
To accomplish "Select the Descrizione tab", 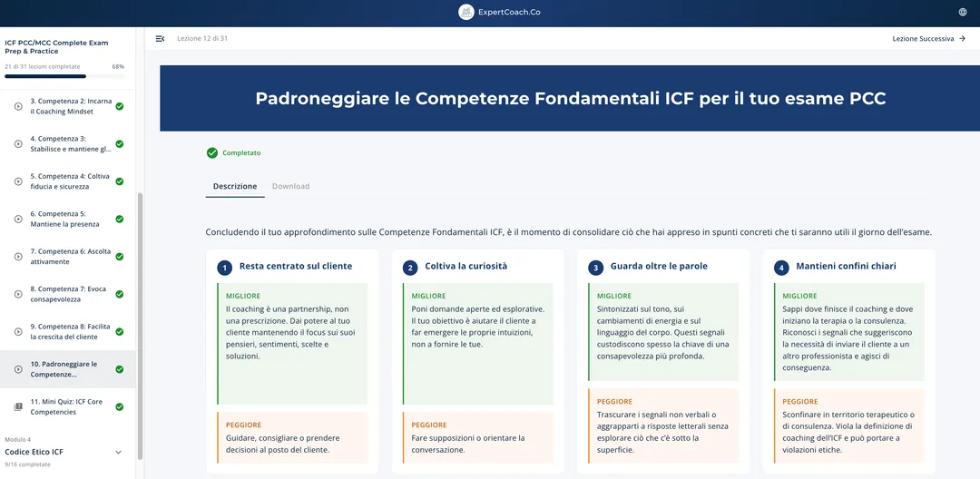I will (235, 186).
